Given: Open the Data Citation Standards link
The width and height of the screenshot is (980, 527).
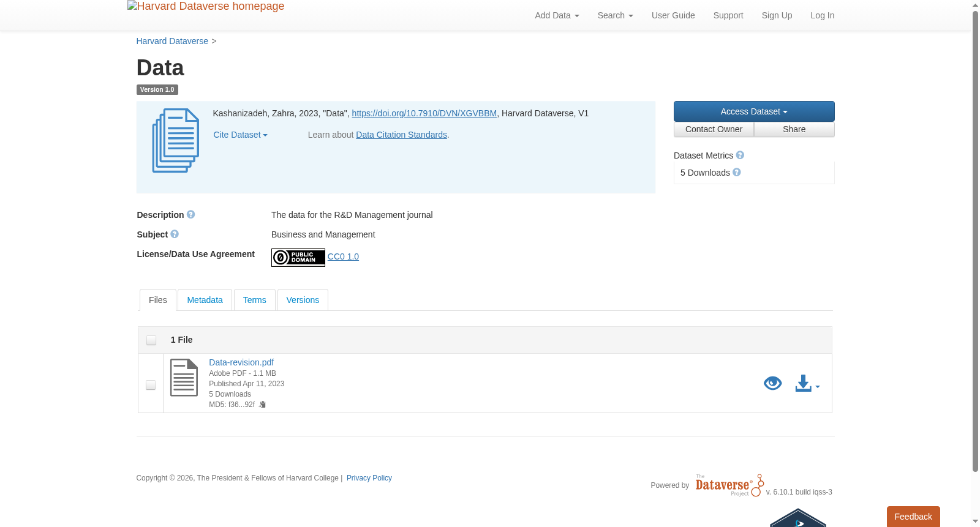Looking at the screenshot, I should tap(402, 135).
